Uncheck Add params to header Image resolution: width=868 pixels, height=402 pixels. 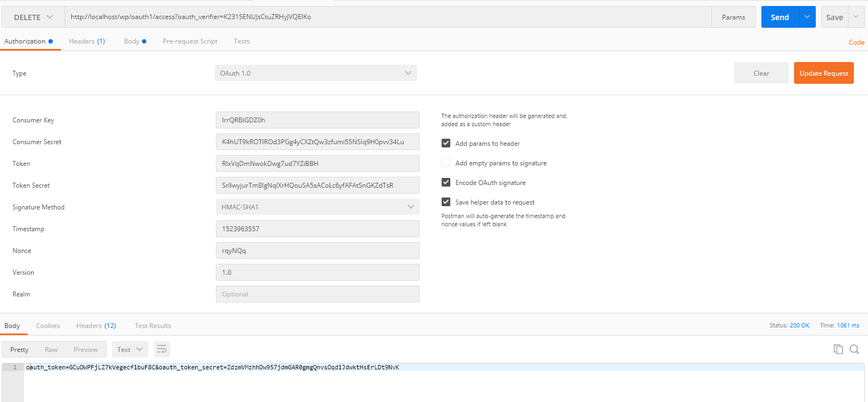(x=446, y=143)
